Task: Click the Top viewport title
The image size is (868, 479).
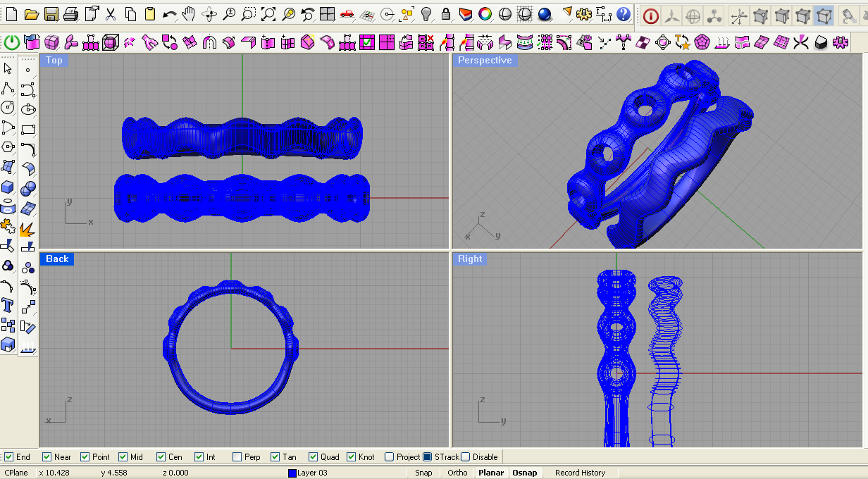Action: (x=54, y=61)
